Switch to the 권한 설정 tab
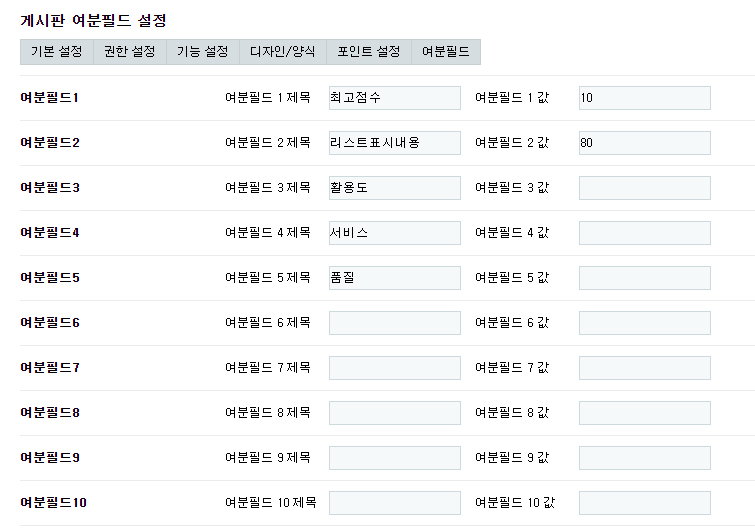The width and height of the screenshot is (755, 529). pos(129,52)
